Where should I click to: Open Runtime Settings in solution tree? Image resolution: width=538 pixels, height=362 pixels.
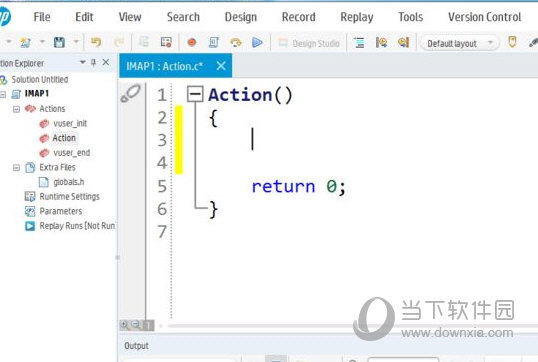click(62, 197)
